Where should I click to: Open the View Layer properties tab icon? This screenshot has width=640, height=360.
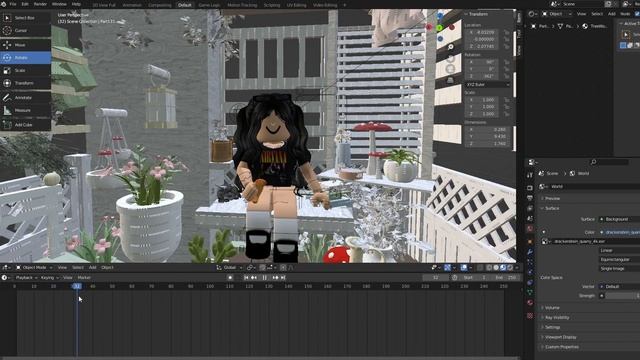pos(530,208)
